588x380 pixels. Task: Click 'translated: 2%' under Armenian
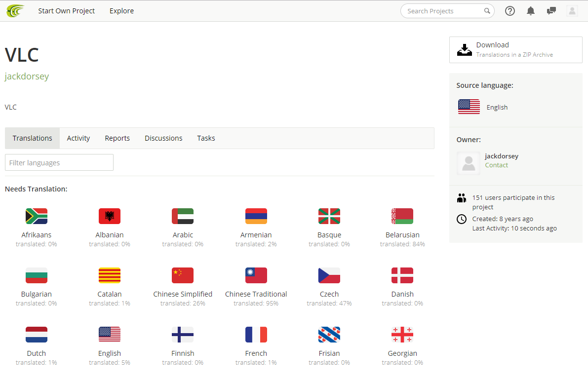(256, 244)
